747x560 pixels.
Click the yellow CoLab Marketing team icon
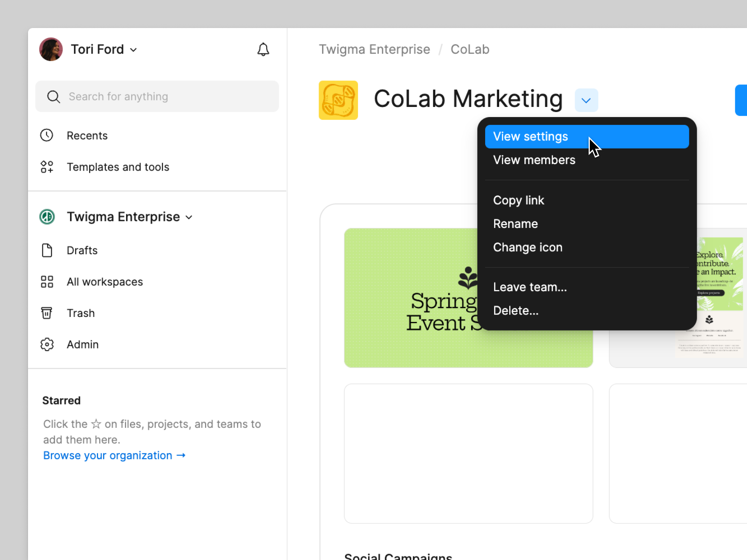click(338, 100)
